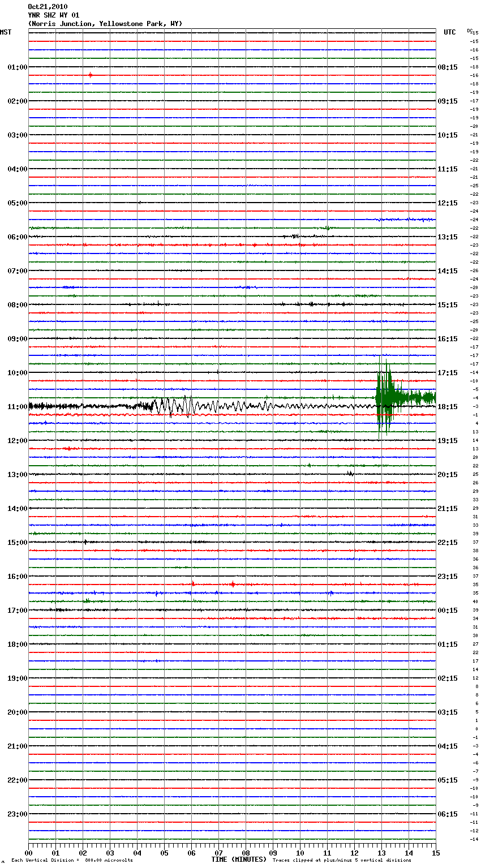Click the 11:15 UTC time label
Image resolution: width=481 pixels, height=868 pixels.
pyautogui.click(x=448, y=169)
